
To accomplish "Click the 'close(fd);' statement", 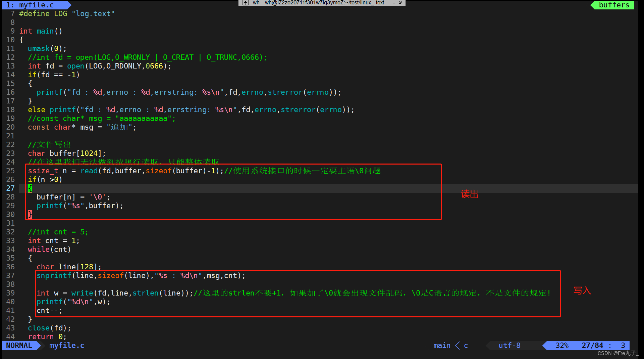I will [49, 328].
